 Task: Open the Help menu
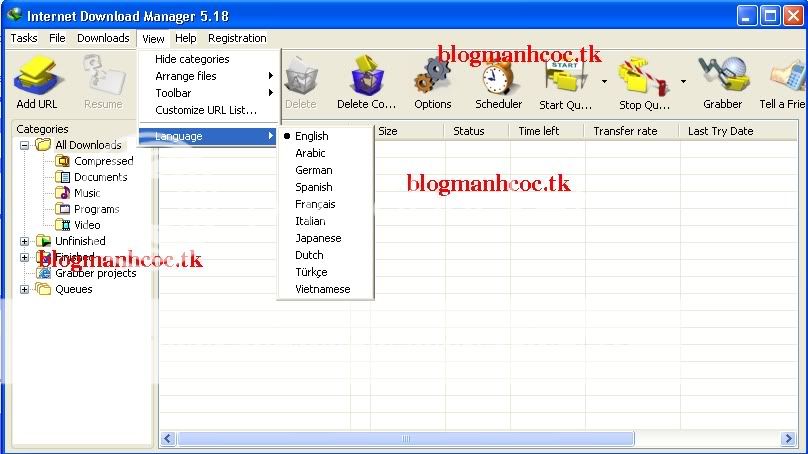[186, 38]
